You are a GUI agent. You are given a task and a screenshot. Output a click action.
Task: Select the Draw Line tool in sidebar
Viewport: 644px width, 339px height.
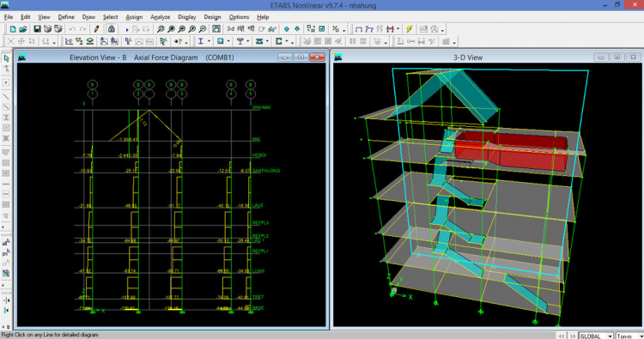[6, 97]
